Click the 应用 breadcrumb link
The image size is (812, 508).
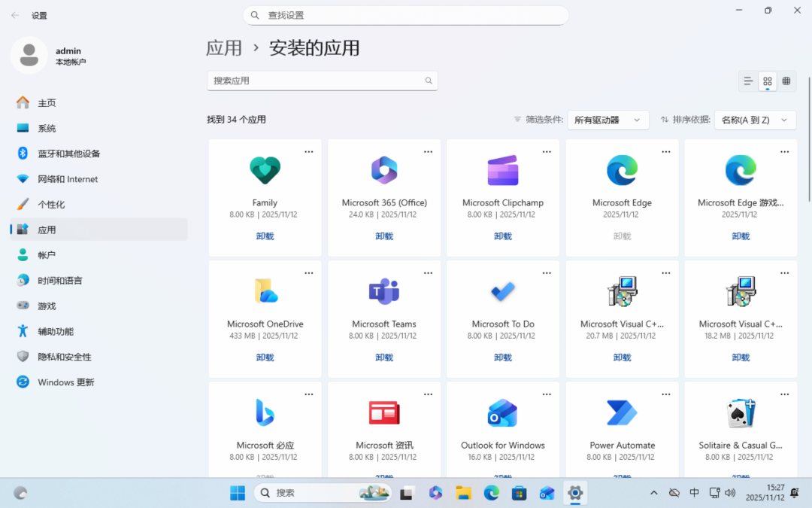224,48
